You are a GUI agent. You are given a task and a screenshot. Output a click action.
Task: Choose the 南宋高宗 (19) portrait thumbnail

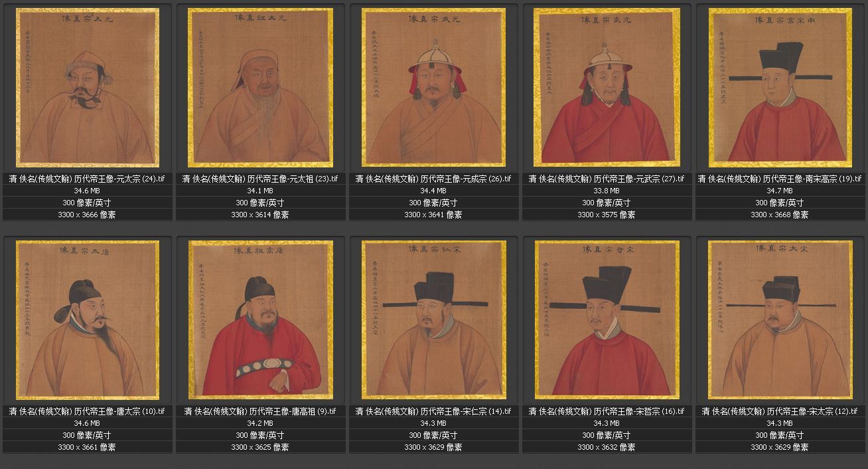tap(780, 87)
